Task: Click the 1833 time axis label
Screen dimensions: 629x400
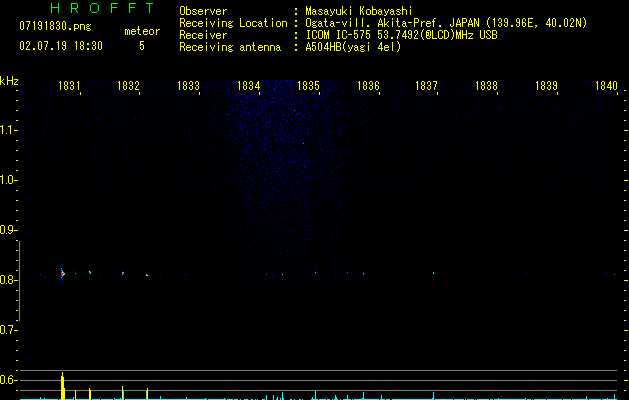Action: pos(188,86)
